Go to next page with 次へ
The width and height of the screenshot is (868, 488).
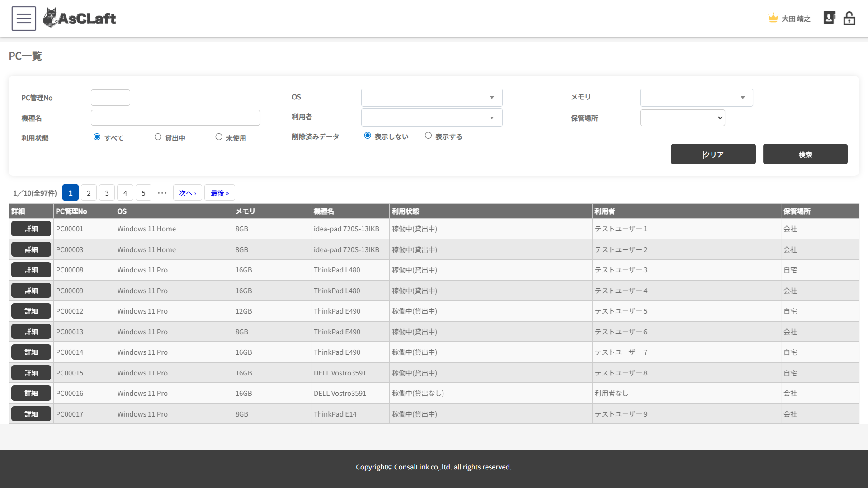pyautogui.click(x=187, y=193)
